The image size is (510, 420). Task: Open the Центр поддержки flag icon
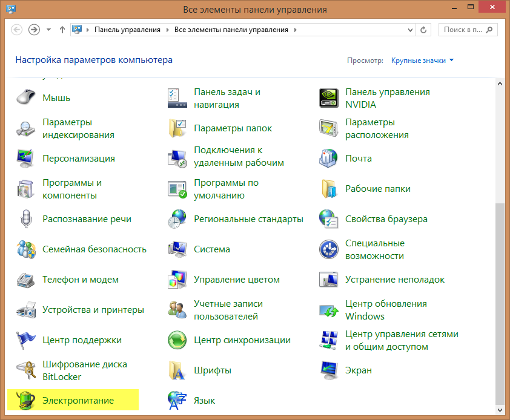[26, 340]
